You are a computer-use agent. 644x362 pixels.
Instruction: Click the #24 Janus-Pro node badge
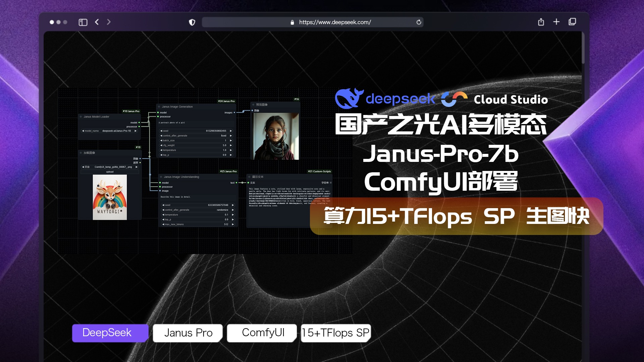226,101
